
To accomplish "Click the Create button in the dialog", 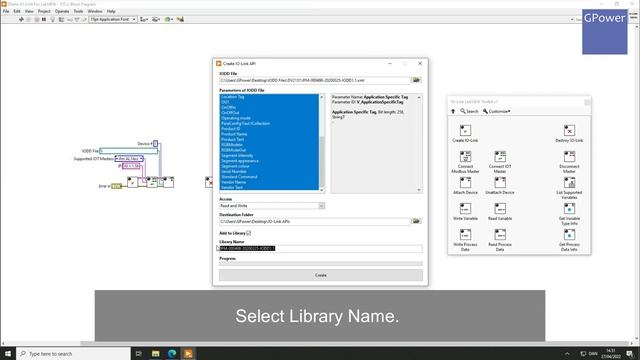I will 321,275.
